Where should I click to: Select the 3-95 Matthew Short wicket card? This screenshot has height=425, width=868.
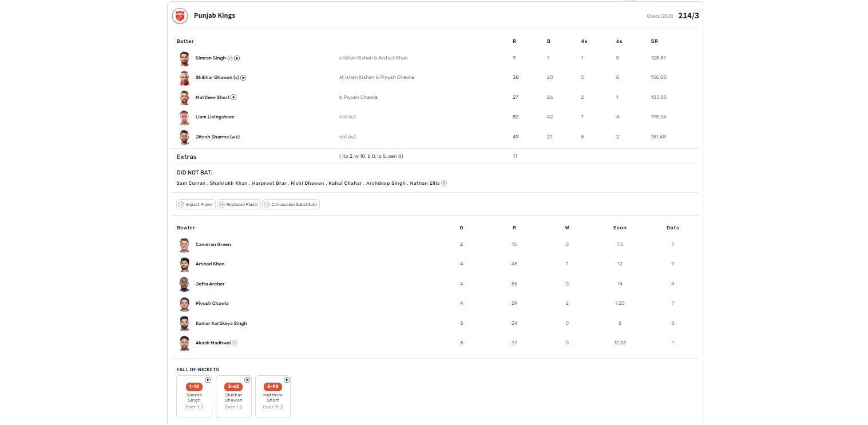[x=273, y=396]
